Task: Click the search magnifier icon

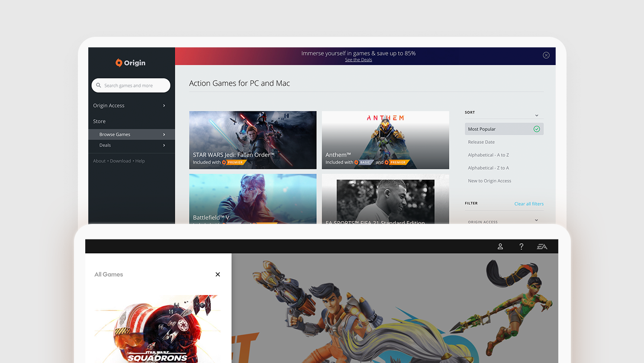Action: click(x=99, y=85)
